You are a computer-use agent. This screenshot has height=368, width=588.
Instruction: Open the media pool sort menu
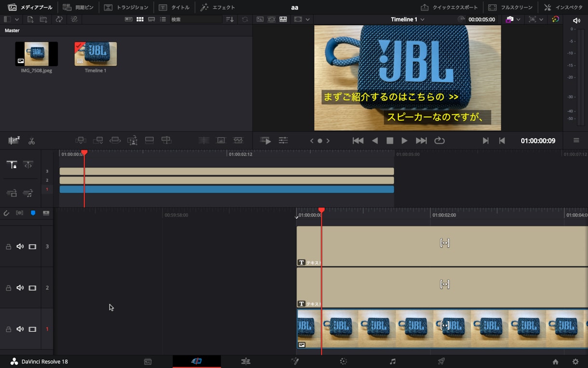230,19
